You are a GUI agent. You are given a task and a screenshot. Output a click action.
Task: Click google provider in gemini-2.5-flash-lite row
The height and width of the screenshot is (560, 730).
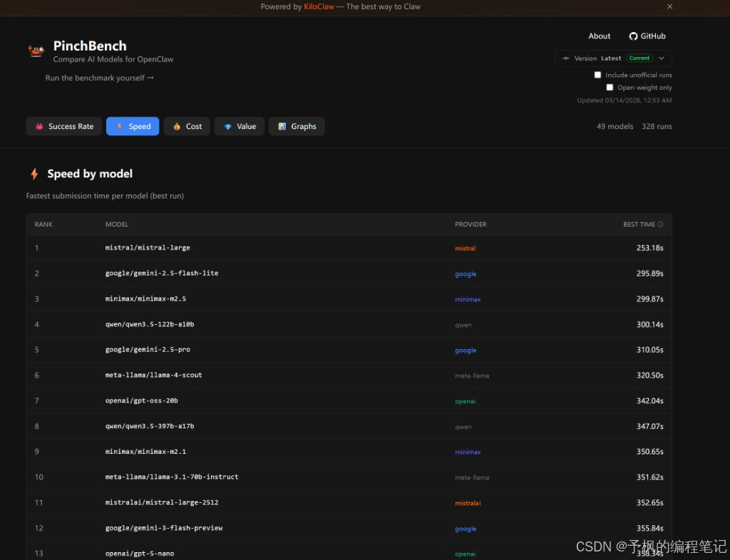click(x=466, y=274)
